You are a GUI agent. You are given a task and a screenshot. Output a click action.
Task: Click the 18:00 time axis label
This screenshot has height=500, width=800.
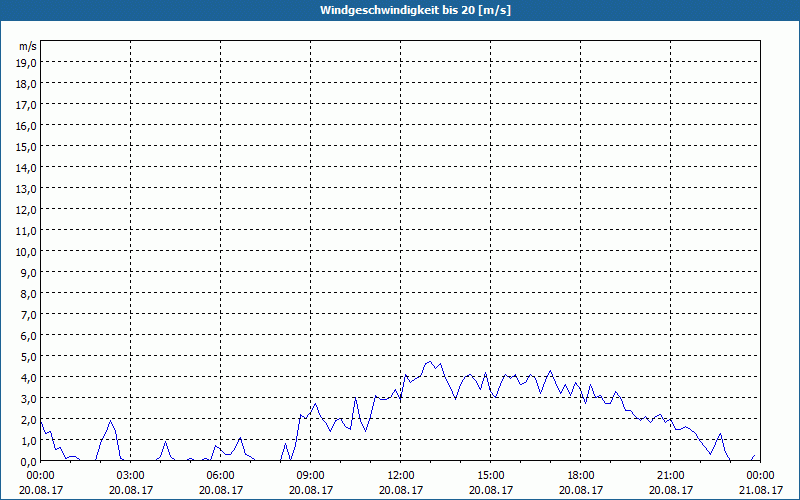[x=581, y=476]
